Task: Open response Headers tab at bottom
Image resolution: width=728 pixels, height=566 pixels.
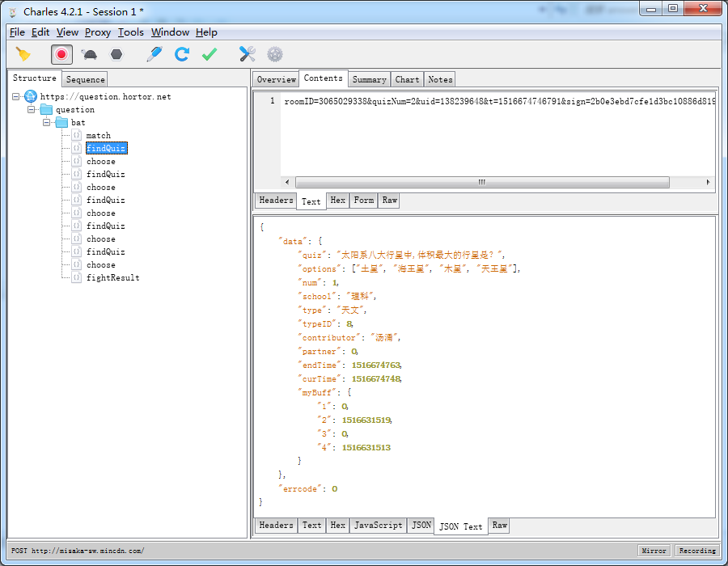Action: (x=276, y=526)
